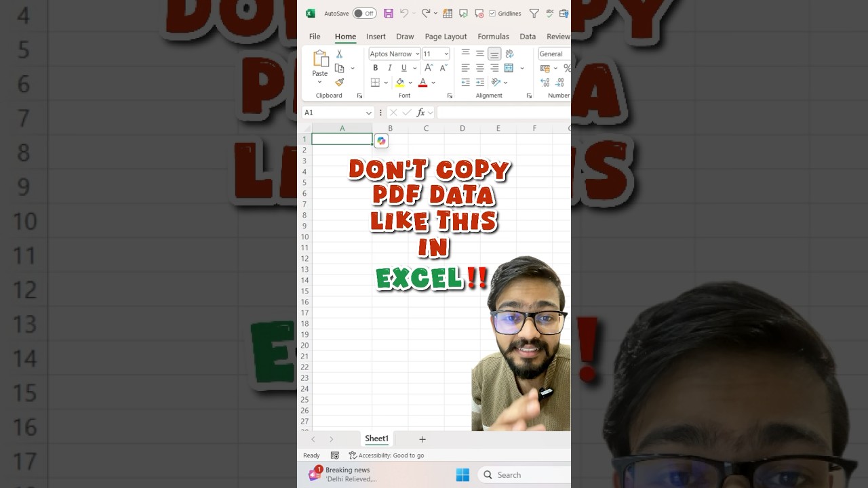Click the Decrease Indent icon
The height and width of the screenshot is (488, 868).
(465, 83)
